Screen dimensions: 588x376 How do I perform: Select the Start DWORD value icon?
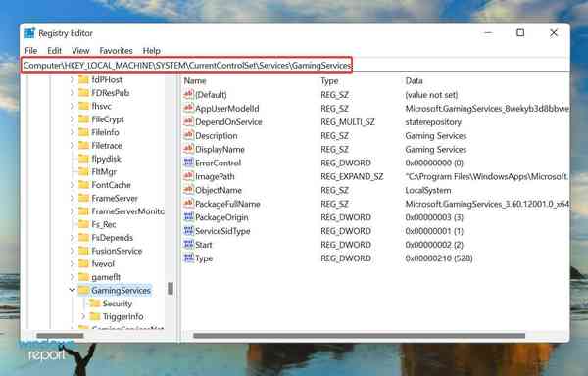pos(188,244)
